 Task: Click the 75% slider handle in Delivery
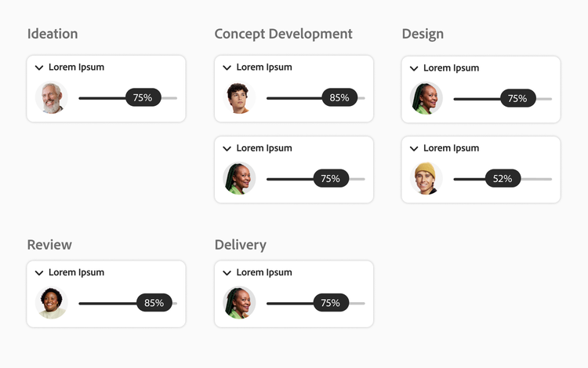click(331, 303)
